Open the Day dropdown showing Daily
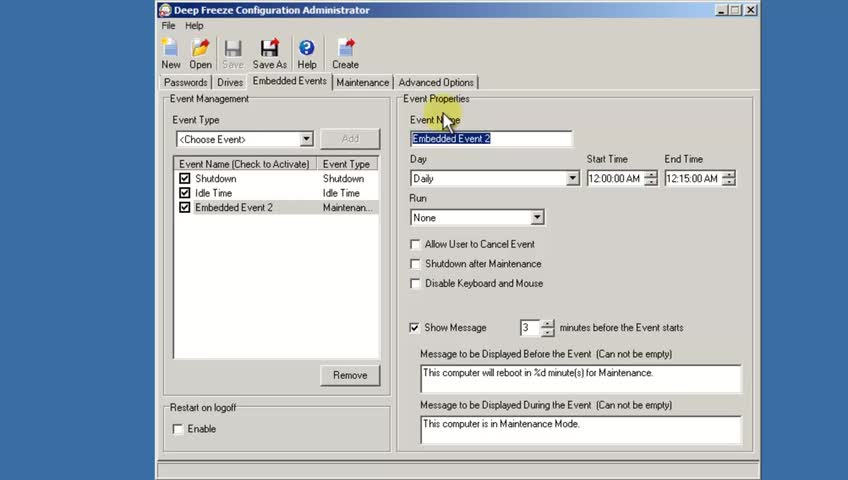The width and height of the screenshot is (848, 480). (x=572, y=178)
